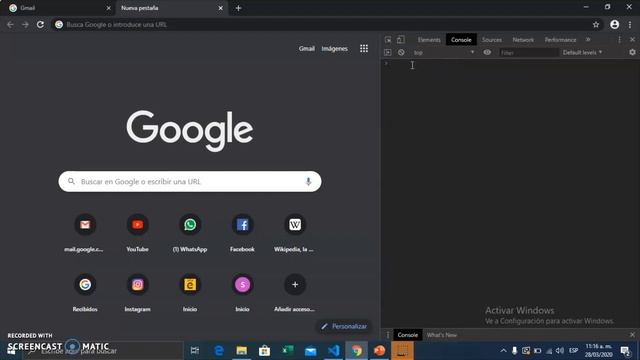Reload the page
This screenshot has width=640, height=360.
40,24
